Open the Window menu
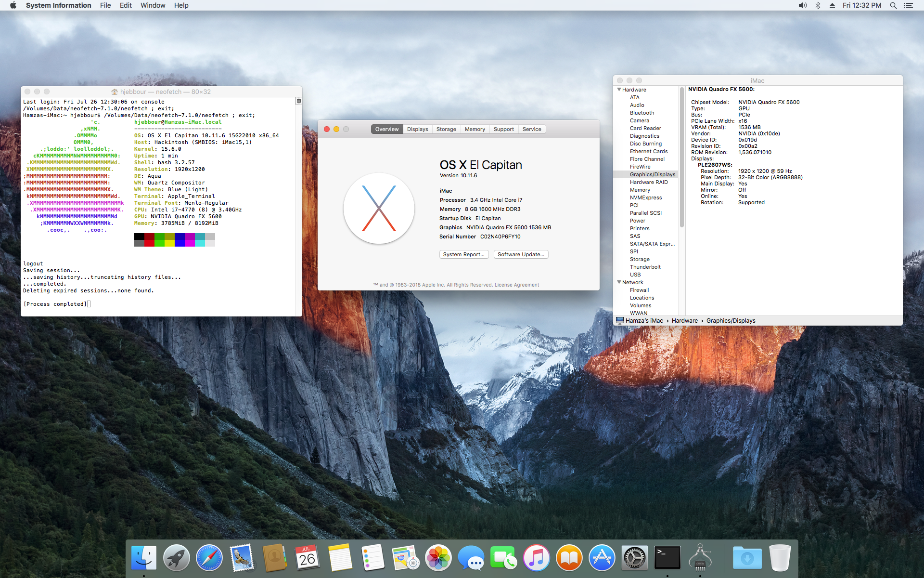Screen dimensions: 924x578 [153, 5]
